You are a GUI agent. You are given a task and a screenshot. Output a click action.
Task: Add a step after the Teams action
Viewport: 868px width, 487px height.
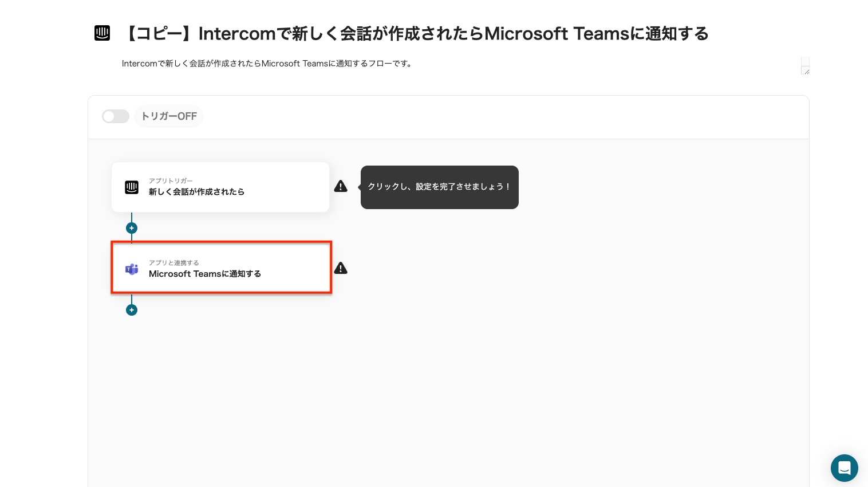(x=132, y=310)
